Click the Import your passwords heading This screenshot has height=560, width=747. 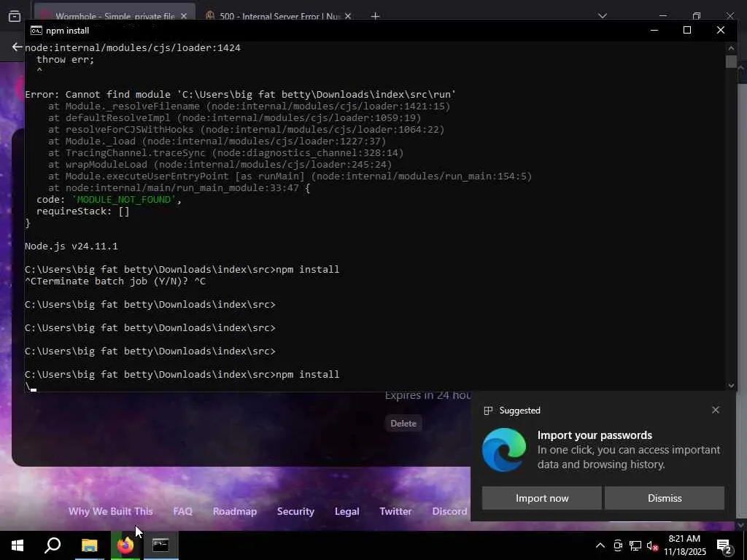595,435
